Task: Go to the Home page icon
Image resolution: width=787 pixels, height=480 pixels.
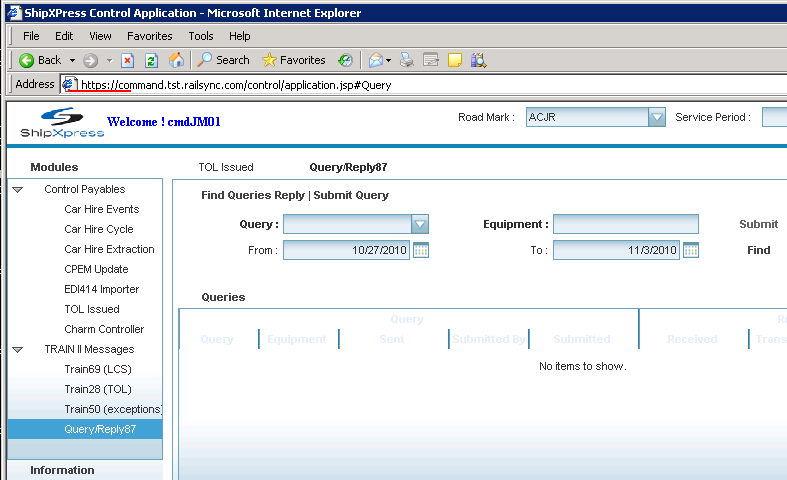Action: (176, 60)
